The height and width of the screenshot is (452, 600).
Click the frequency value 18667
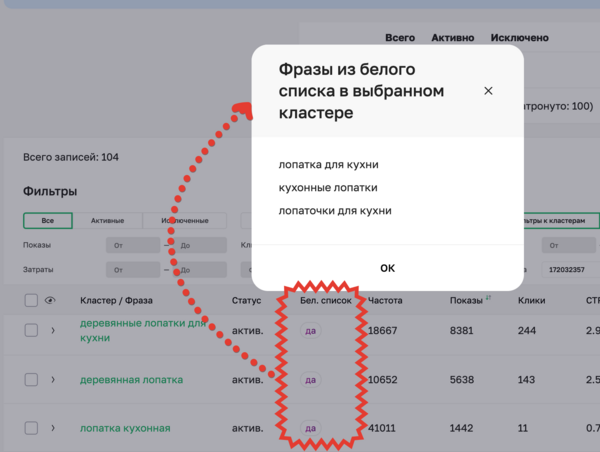pos(382,330)
